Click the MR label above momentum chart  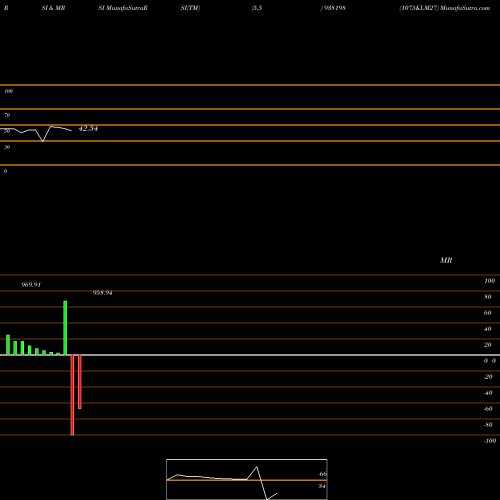[x=446, y=260]
